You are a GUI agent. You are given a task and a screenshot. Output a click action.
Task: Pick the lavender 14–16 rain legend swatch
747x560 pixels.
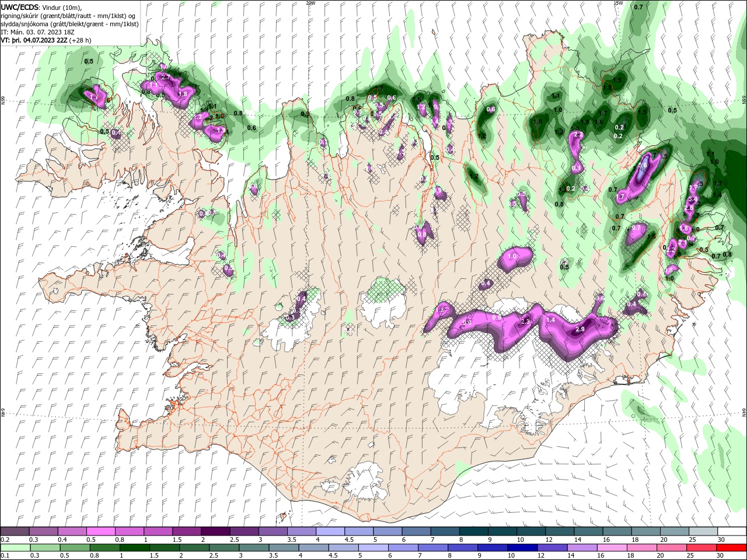point(581,548)
